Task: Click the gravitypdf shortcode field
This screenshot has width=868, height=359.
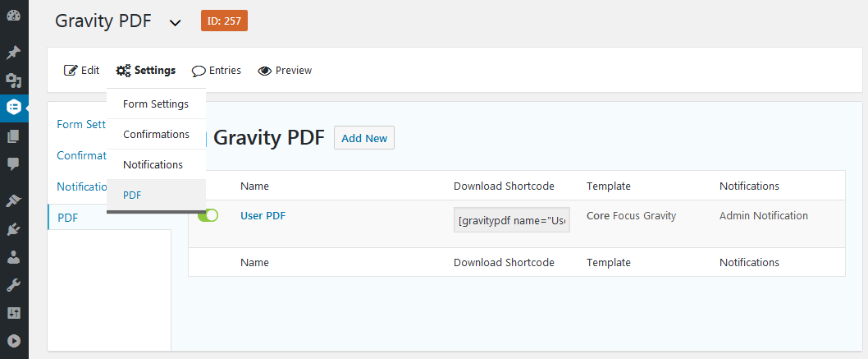Action: pyautogui.click(x=512, y=220)
